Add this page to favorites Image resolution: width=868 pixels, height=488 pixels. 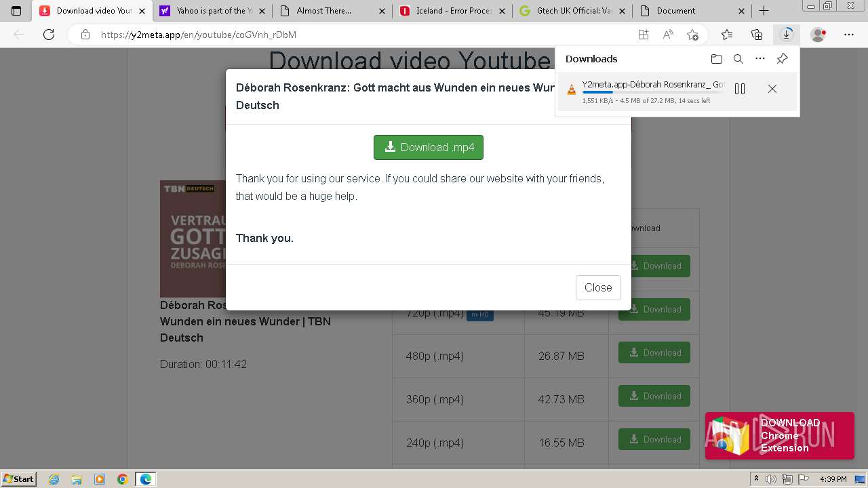tap(692, 35)
